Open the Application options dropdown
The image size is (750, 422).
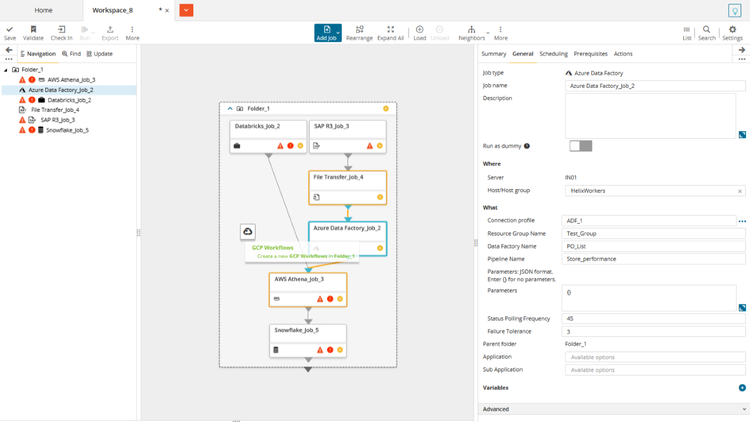click(655, 357)
